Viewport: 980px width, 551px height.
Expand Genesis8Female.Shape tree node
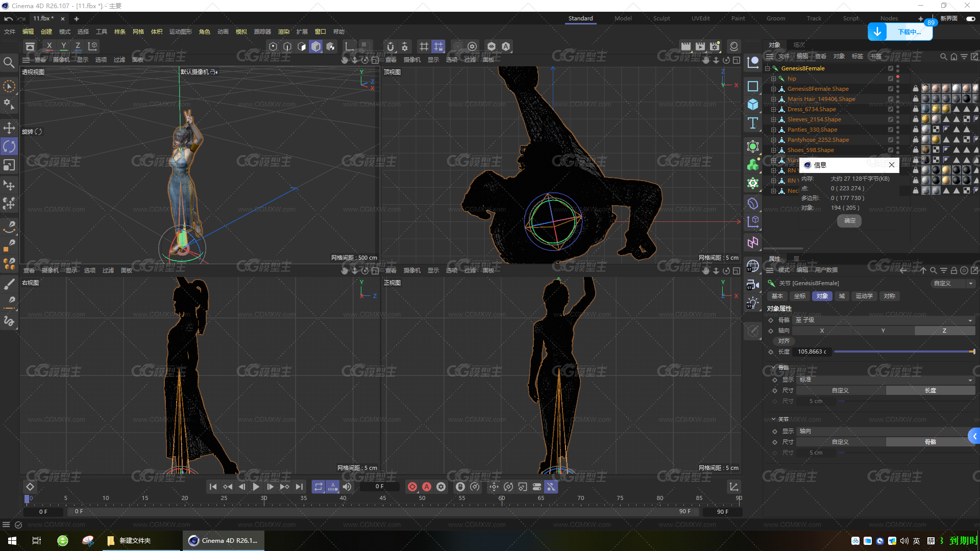click(x=773, y=89)
